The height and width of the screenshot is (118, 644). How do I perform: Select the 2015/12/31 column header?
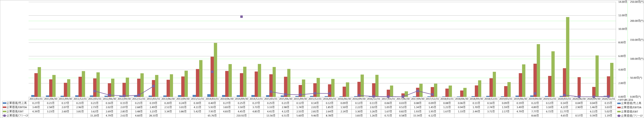315,99
